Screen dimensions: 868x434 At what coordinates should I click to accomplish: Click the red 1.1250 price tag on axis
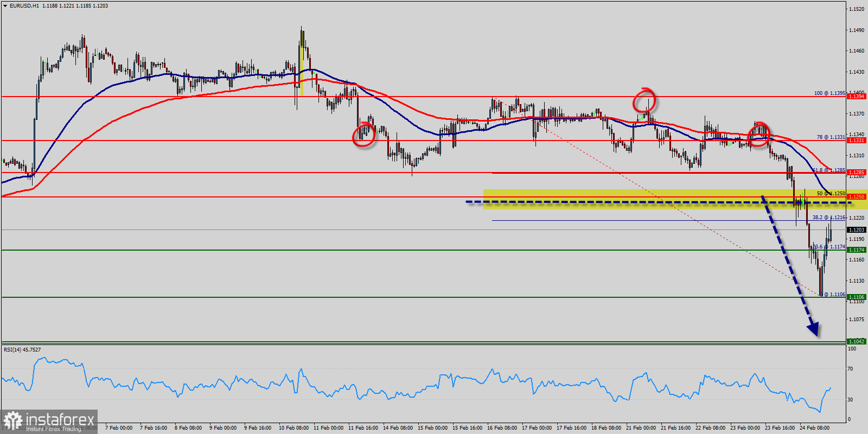click(857, 197)
